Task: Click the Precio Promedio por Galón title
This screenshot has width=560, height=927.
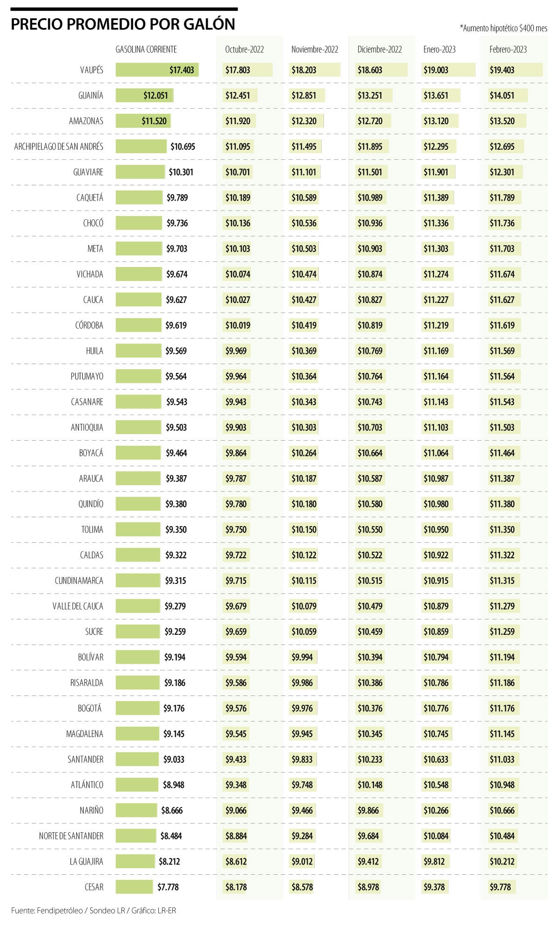Action: [123, 24]
